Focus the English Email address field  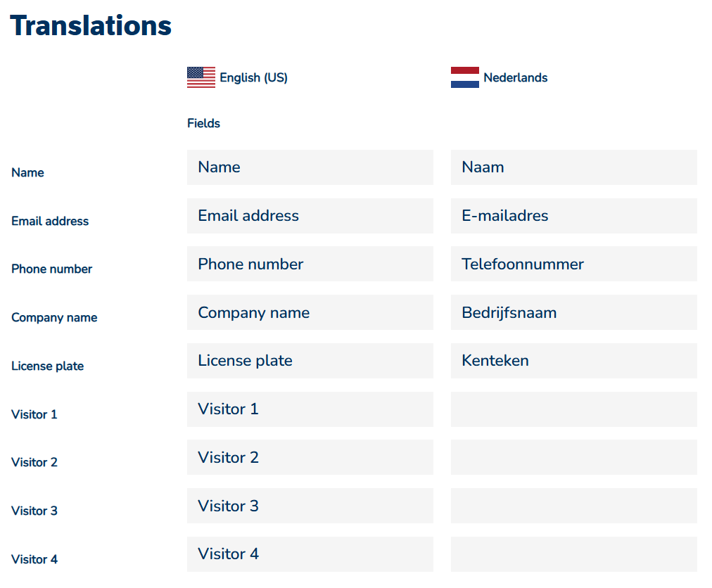click(310, 216)
